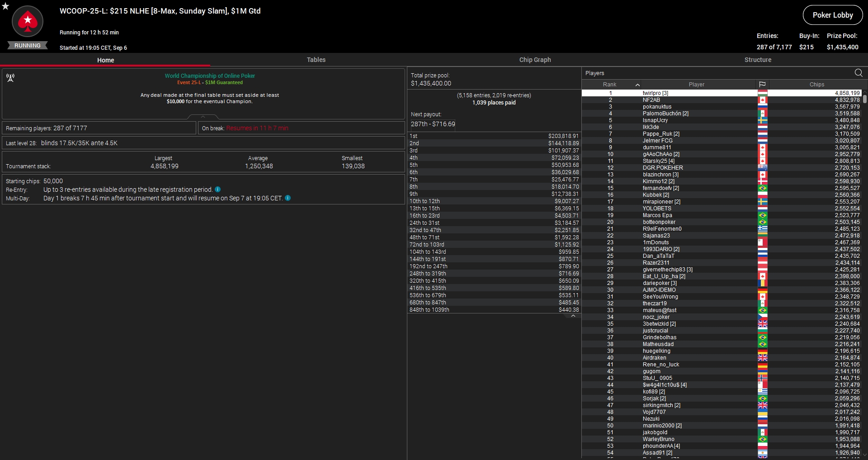Image resolution: width=868 pixels, height=460 pixels.
Task: Collapse the payout list chevron
Action: tap(573, 316)
